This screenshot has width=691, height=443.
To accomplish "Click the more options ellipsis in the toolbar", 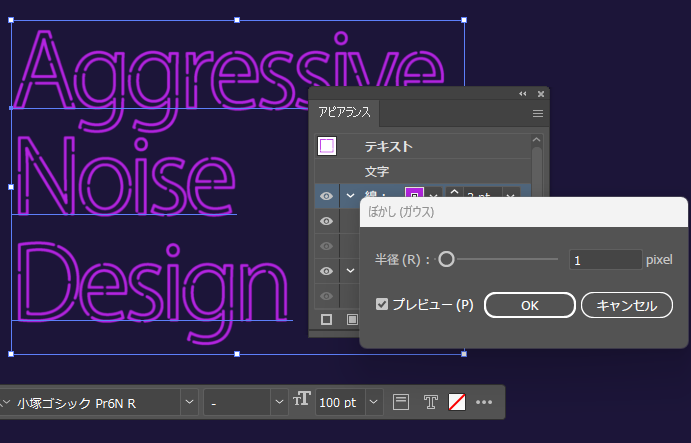I will tap(485, 402).
